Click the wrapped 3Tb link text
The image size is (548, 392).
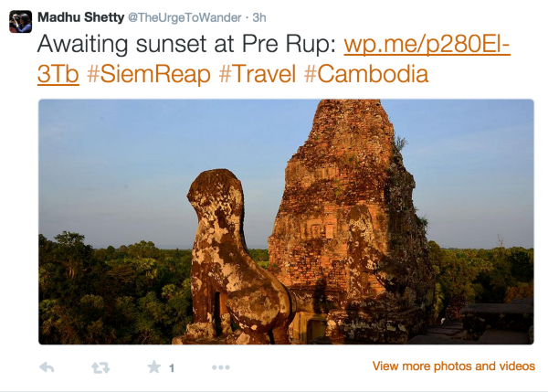coord(58,75)
